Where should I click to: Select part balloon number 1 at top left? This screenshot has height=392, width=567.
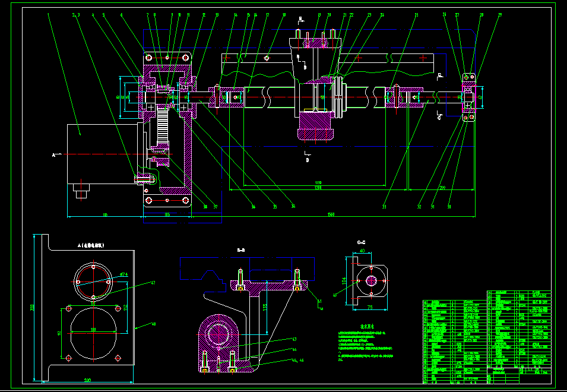pos(48,15)
